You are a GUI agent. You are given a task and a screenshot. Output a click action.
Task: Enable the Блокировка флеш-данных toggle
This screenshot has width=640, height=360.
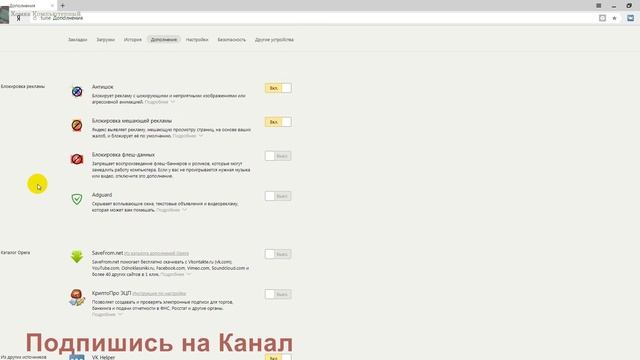278,156
